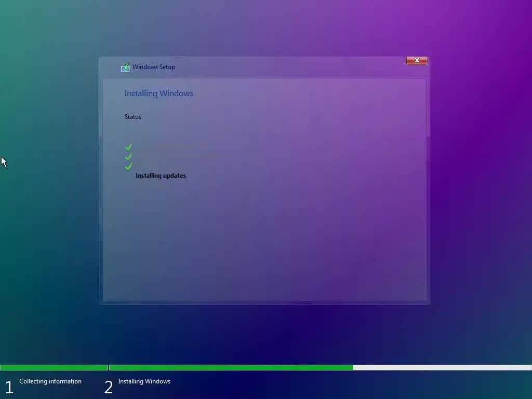Click the step number 2 at the bottom
The height and width of the screenshot is (399, 532).
(x=108, y=387)
